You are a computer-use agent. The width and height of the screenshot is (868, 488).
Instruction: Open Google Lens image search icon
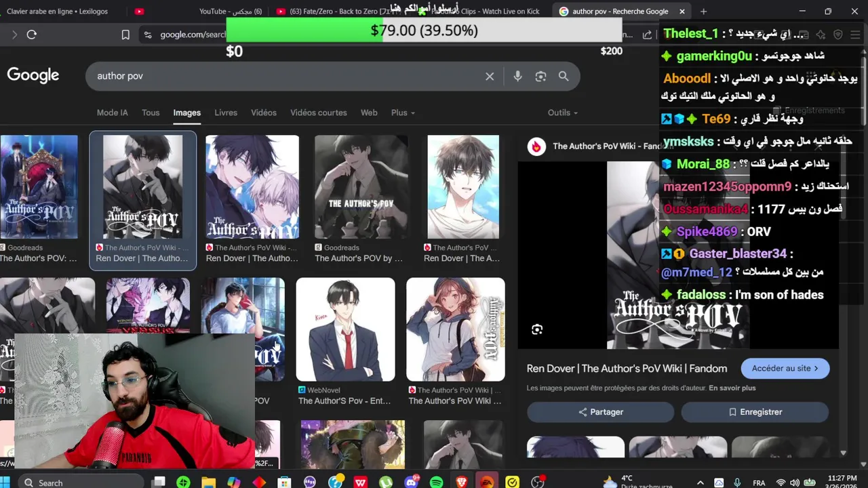540,77
